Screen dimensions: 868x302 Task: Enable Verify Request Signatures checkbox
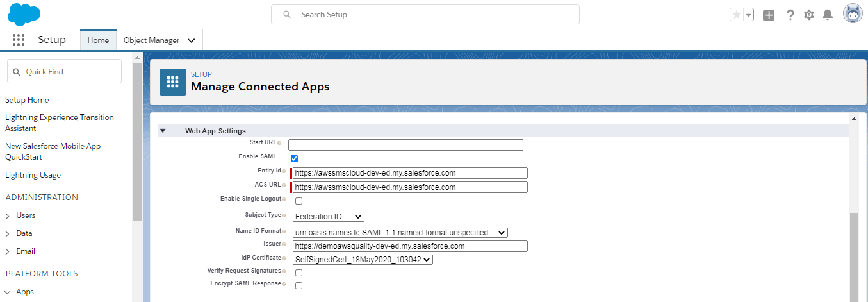299,273
